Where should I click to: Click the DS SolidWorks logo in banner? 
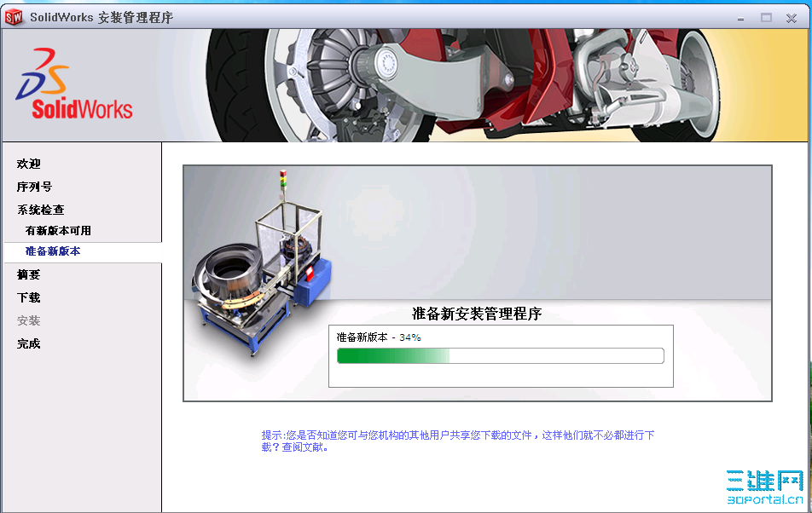(73, 84)
